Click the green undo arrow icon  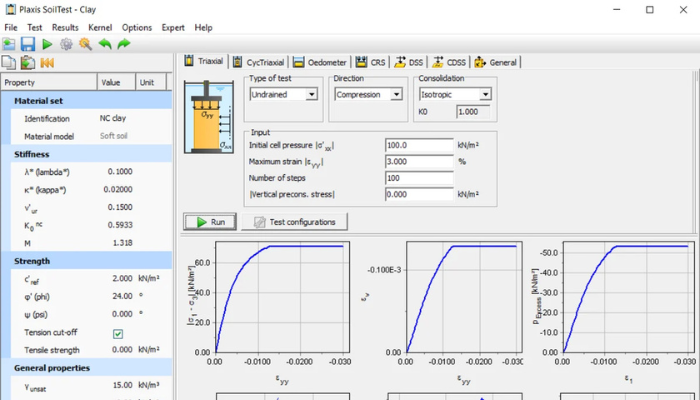(104, 44)
